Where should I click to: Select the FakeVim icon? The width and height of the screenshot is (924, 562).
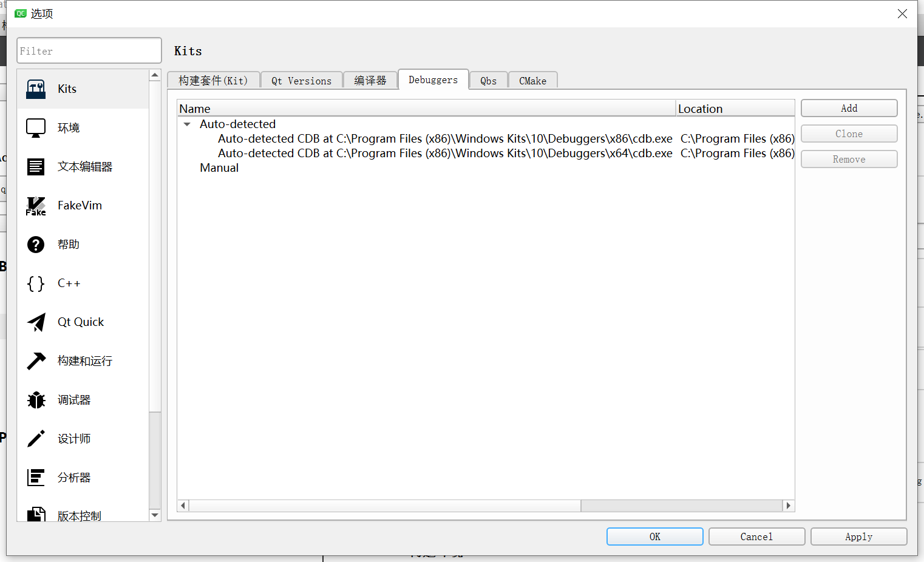pos(36,206)
